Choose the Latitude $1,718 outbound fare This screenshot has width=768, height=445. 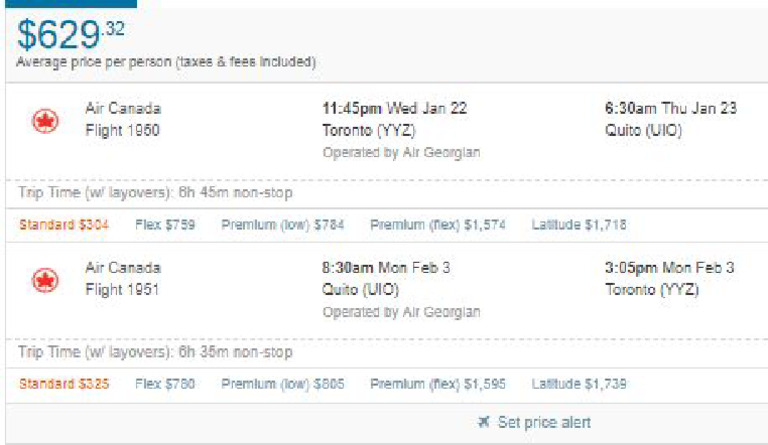[x=579, y=225]
